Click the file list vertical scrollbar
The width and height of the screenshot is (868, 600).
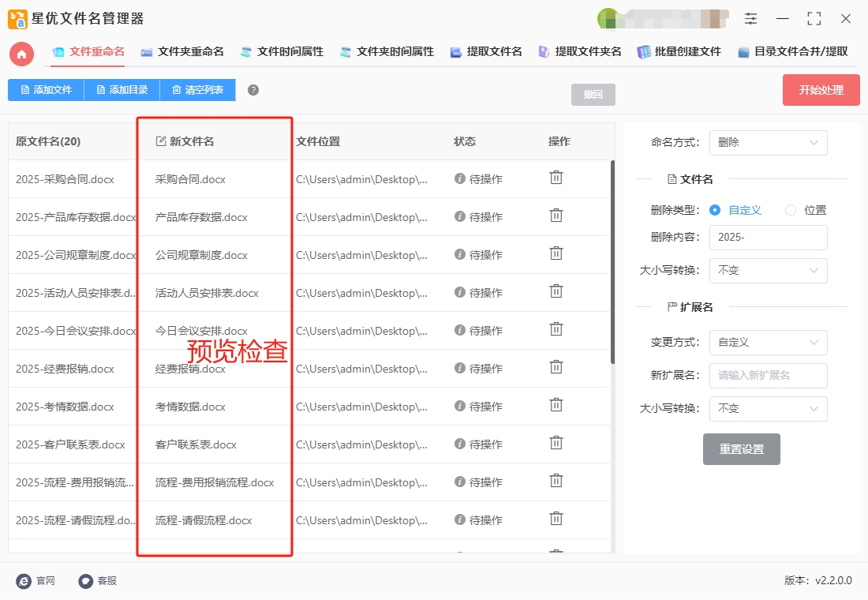[612, 261]
